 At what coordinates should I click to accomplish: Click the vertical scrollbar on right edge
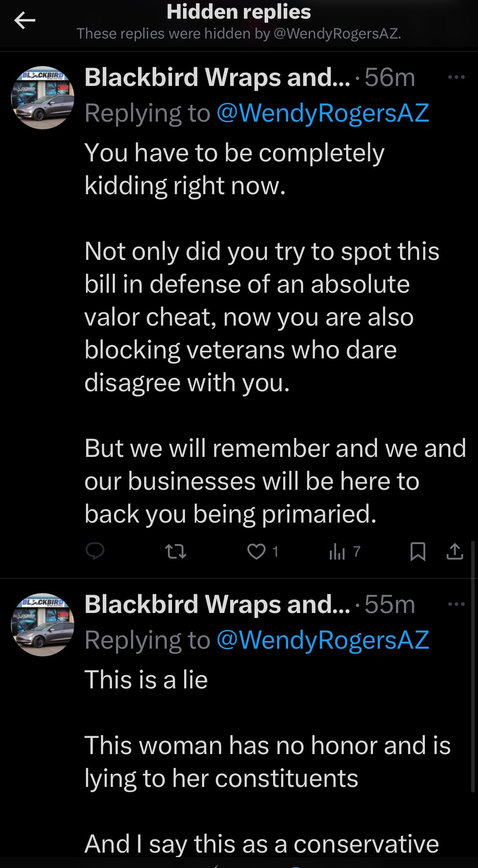coord(473,666)
